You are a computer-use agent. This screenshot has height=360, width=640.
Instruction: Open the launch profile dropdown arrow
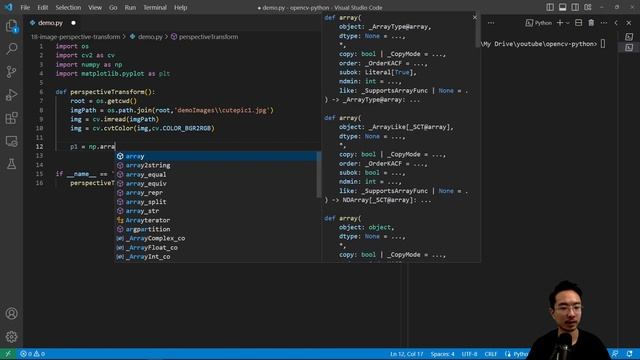[568, 23]
